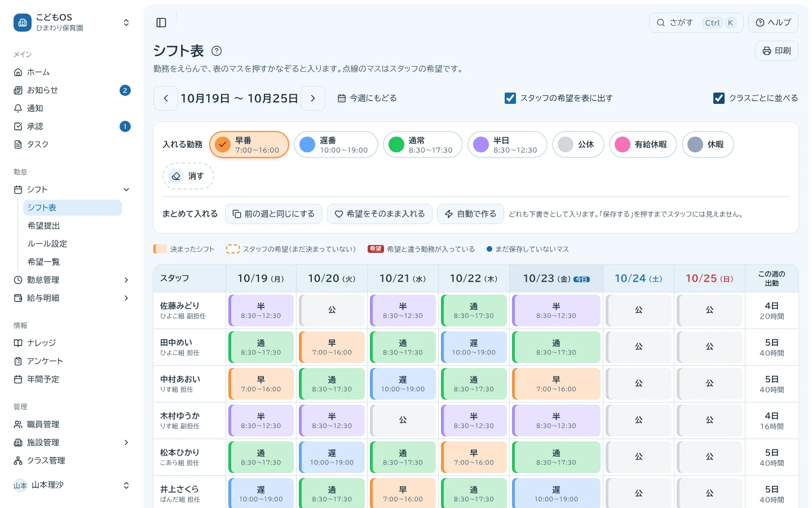Open 承認 in the sidebar
Screen dimensions: 812x508
coord(72,126)
